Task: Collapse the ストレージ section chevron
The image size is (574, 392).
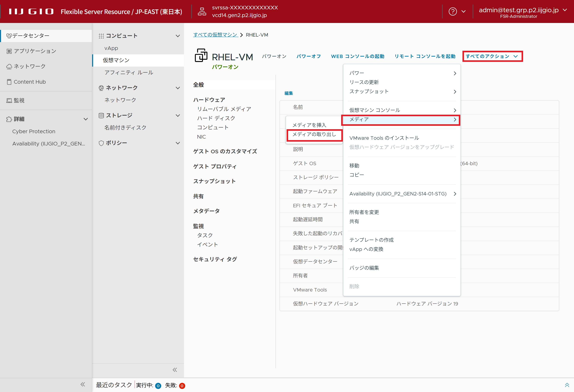Action: click(178, 115)
